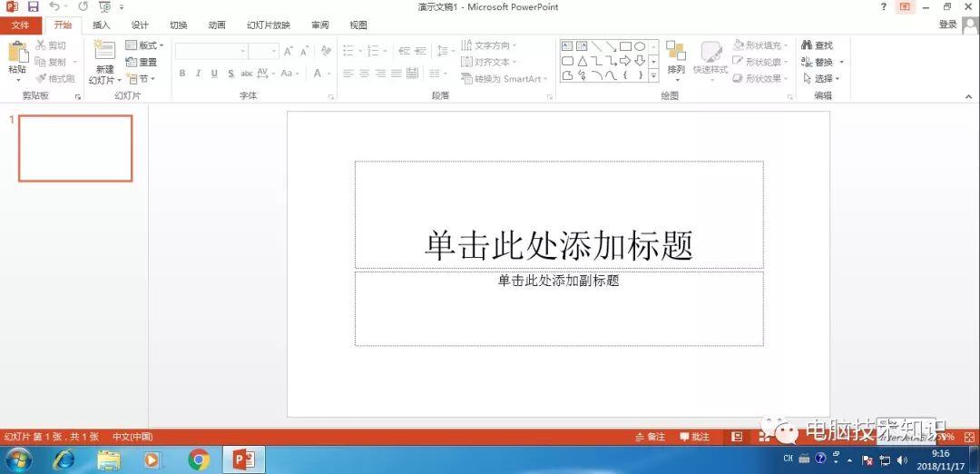Switch to the Transitions (切换) tab
The height and width of the screenshot is (474, 980).
pyautogui.click(x=178, y=25)
